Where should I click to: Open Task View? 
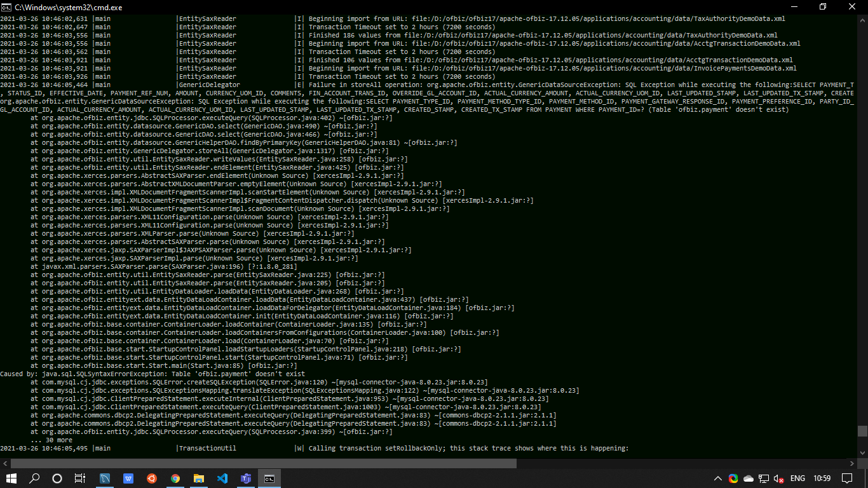(x=80, y=478)
